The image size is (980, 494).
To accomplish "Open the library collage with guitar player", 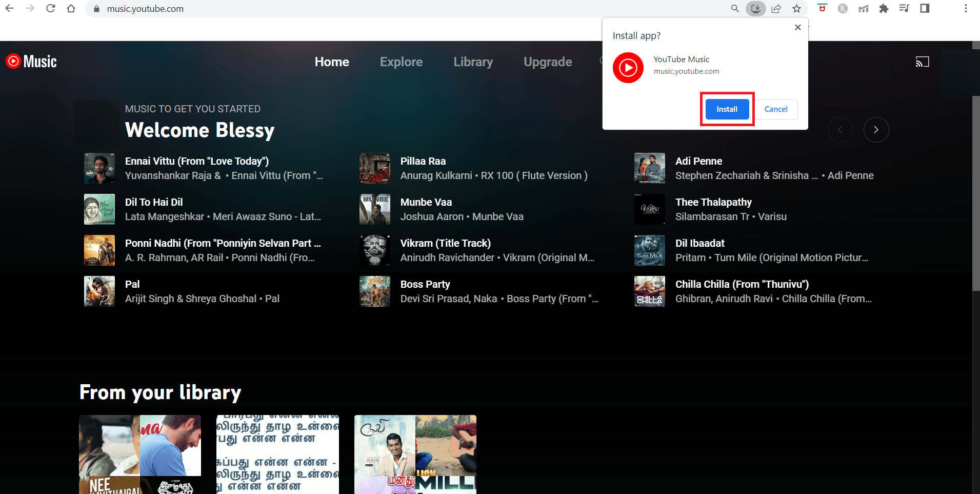I will 415,455.
